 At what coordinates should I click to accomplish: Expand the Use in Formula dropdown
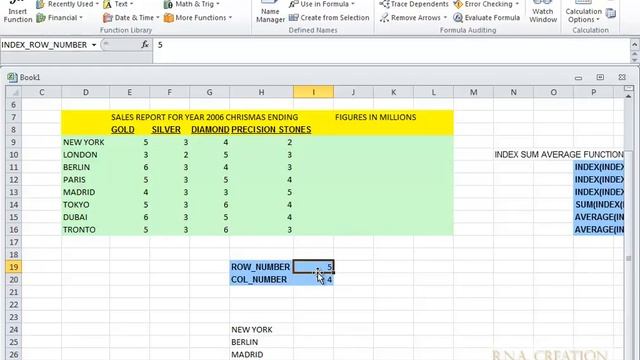click(322, 4)
